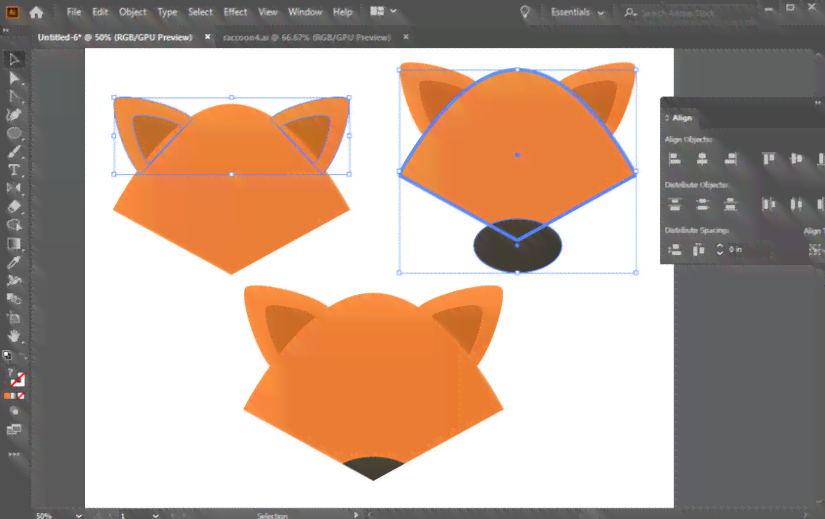Click Vertical Distribute Center icon
The image size is (825, 519).
702,204
